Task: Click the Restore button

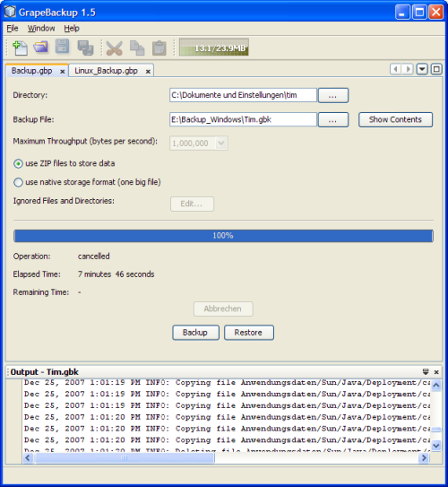Action: coord(249,333)
